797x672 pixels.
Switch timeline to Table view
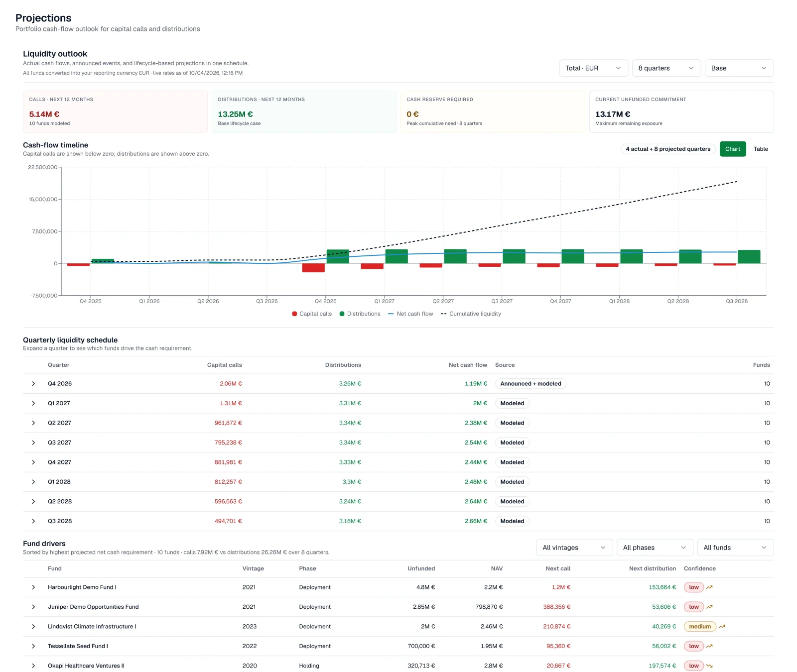click(761, 149)
